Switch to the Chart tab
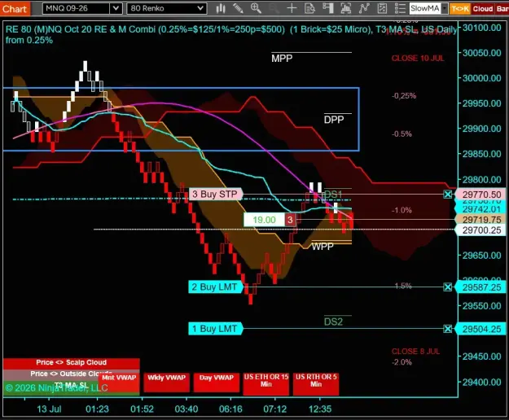The height and width of the screenshot is (420, 509). (x=15, y=9)
